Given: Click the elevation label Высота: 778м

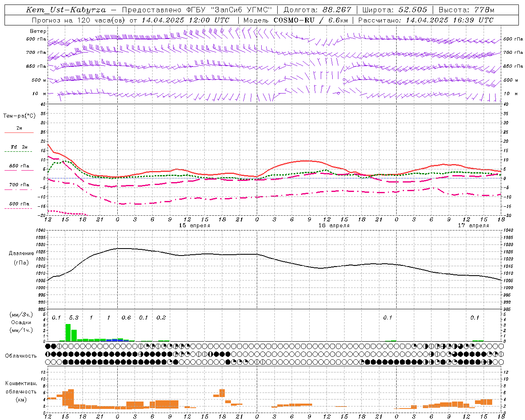Looking at the screenshot, I should 466,10.
